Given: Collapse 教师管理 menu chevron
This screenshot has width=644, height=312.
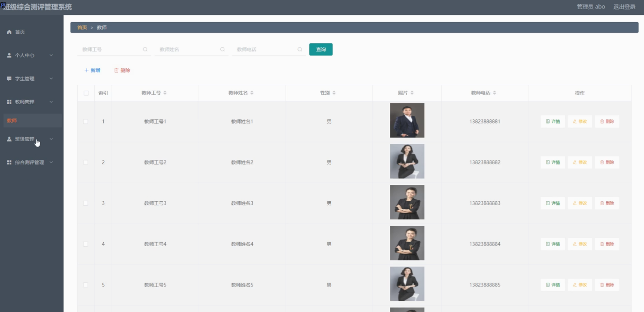Looking at the screenshot, I should (51, 102).
